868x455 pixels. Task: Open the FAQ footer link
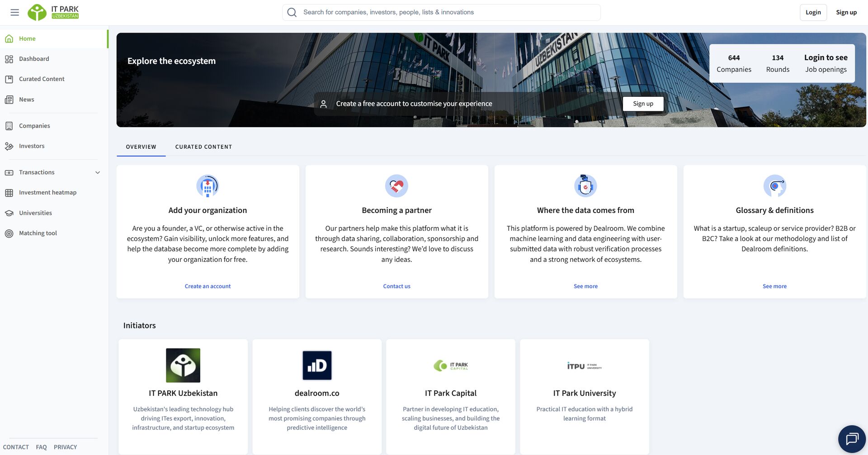(x=41, y=447)
